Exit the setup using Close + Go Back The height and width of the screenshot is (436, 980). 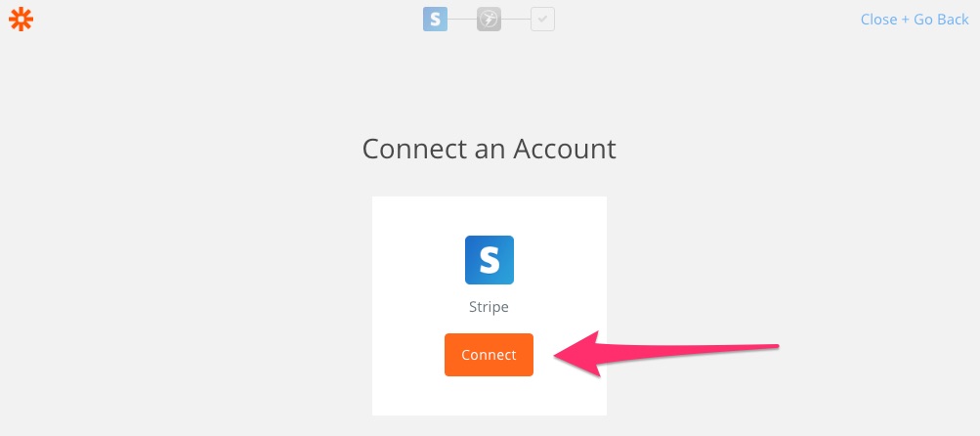click(x=915, y=20)
